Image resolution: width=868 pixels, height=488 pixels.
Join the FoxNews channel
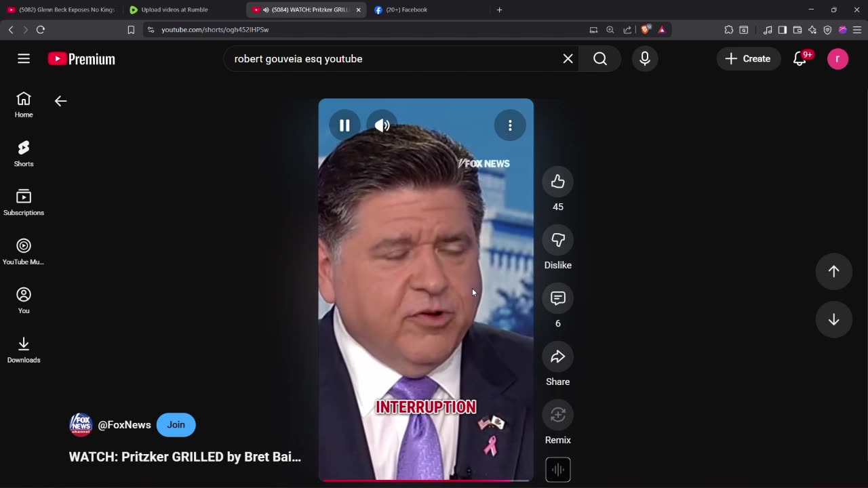[x=176, y=425]
